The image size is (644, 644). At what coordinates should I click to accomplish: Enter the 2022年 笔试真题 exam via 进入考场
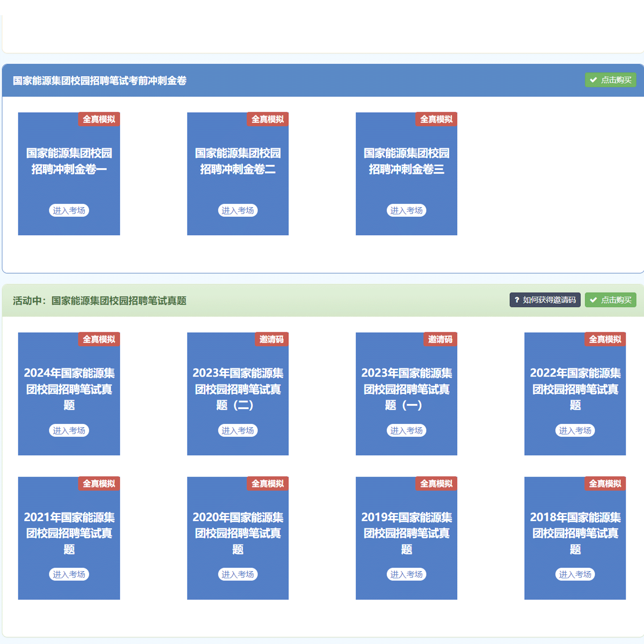[575, 431]
